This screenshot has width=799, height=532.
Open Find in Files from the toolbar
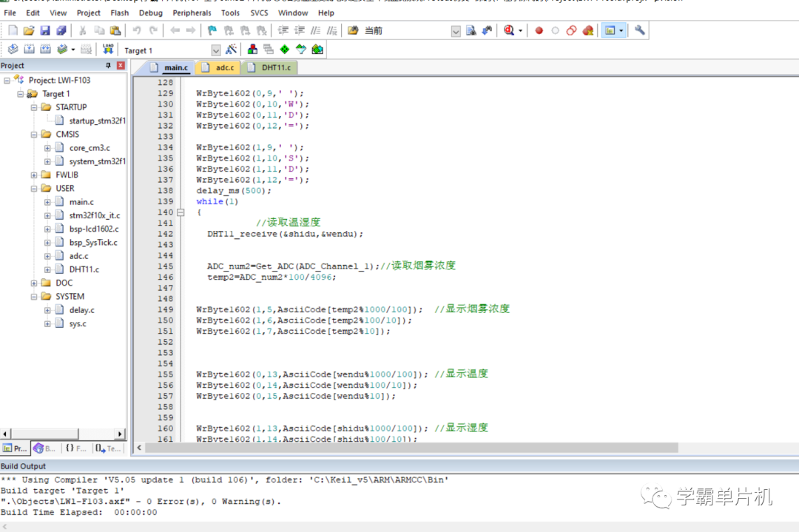353,30
